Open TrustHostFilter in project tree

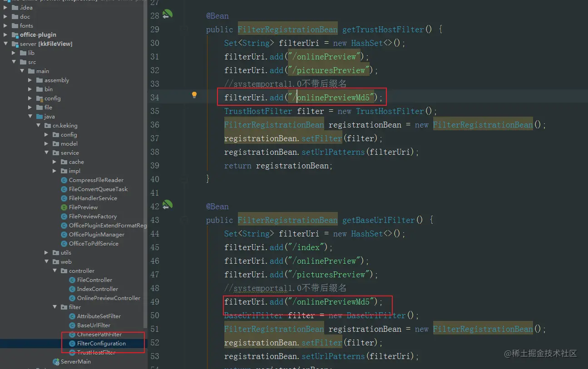tap(96, 353)
